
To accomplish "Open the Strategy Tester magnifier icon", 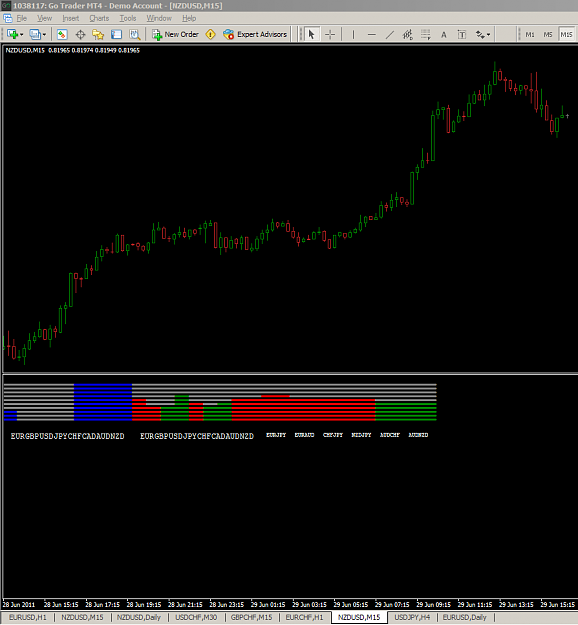I will (135, 34).
